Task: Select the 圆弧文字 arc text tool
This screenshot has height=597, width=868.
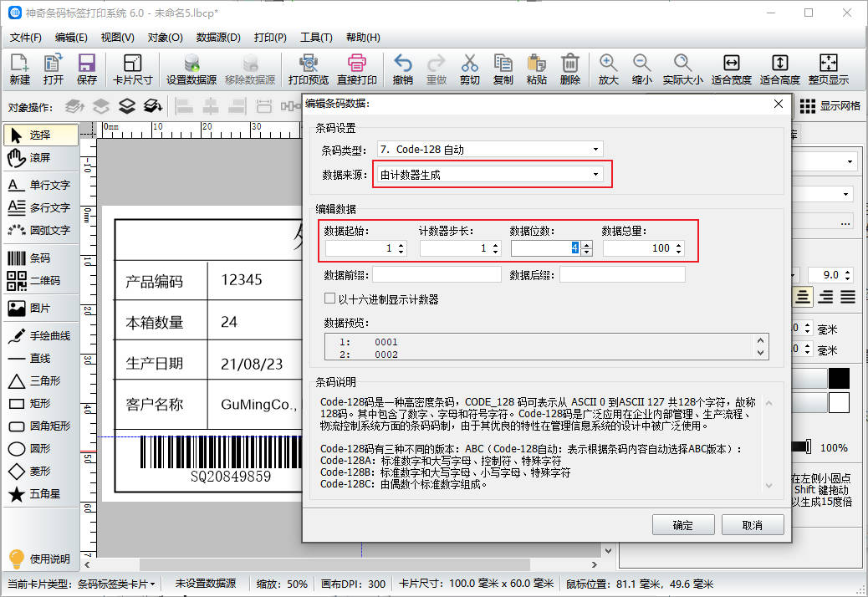Action: tap(38, 230)
